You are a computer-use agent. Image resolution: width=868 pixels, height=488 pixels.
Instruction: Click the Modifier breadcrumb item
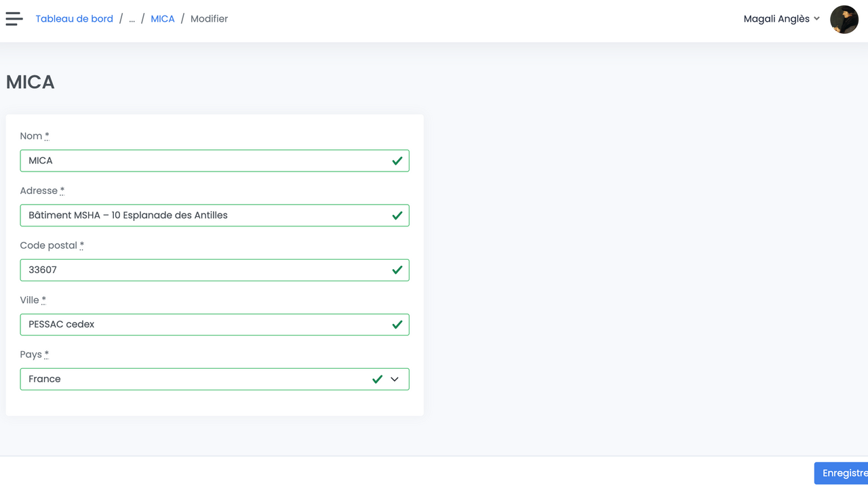click(x=209, y=19)
